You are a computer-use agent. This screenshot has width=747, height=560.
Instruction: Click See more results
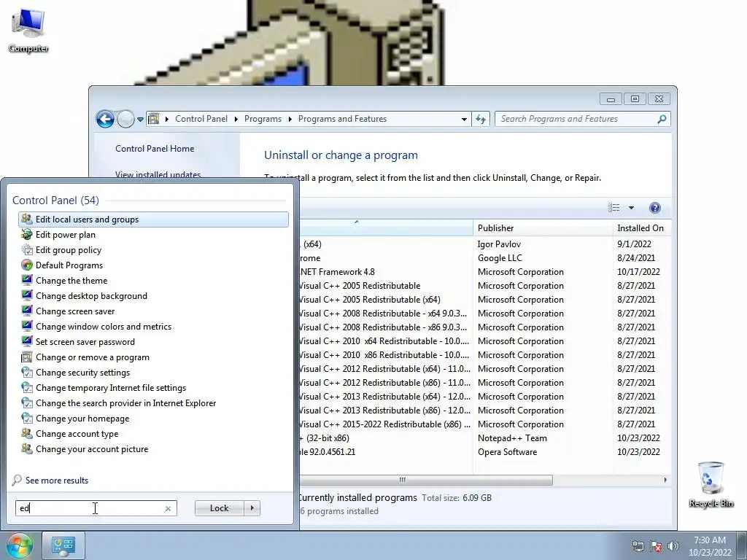click(57, 481)
